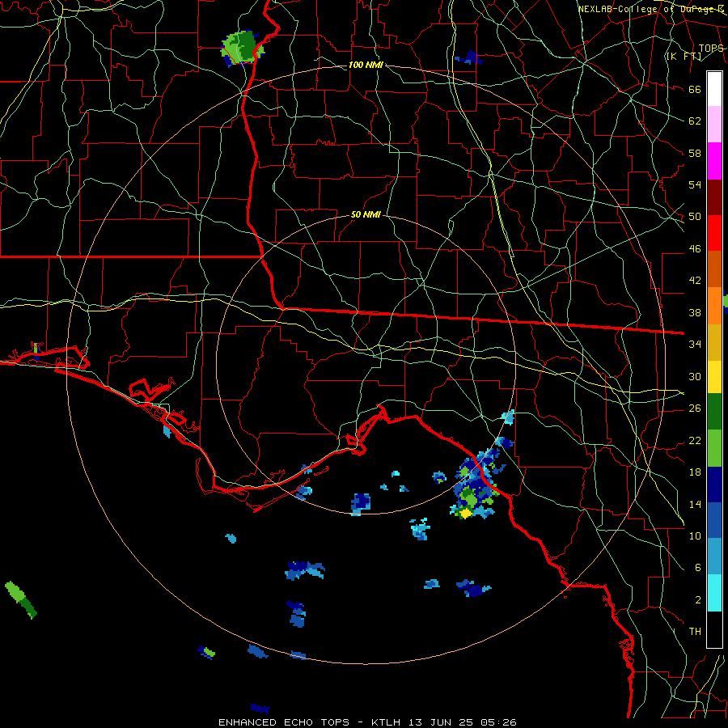
Task: Pick the bright yellow legend swatch
Action: point(714,377)
